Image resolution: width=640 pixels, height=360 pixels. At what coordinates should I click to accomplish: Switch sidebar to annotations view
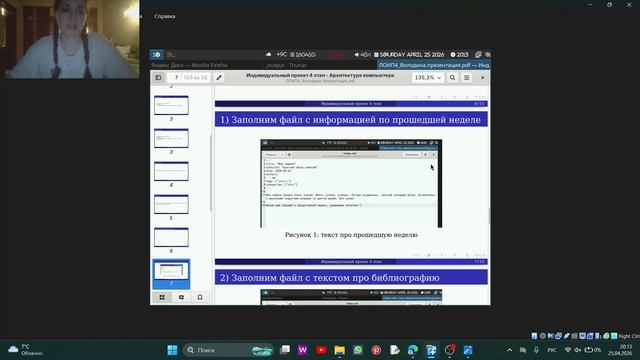181,297
